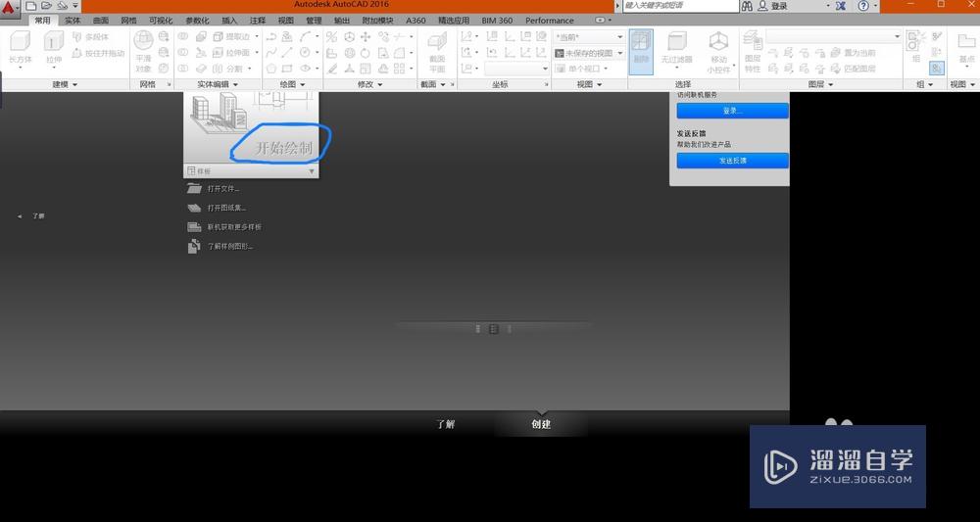
Task: Click the 开始绘制 start drawing thumbnail
Action: click(x=251, y=126)
